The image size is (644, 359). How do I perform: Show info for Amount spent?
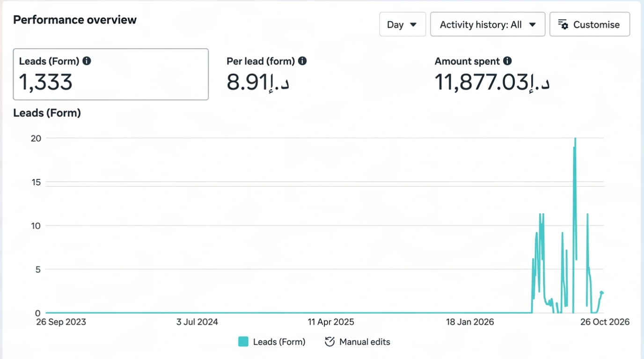click(x=507, y=61)
